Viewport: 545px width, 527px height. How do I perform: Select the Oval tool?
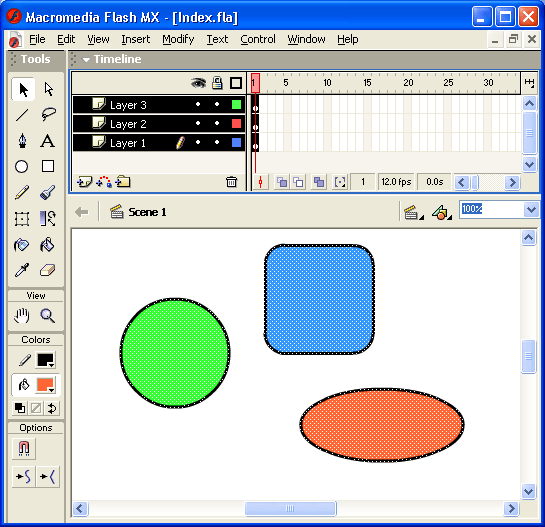click(x=22, y=167)
